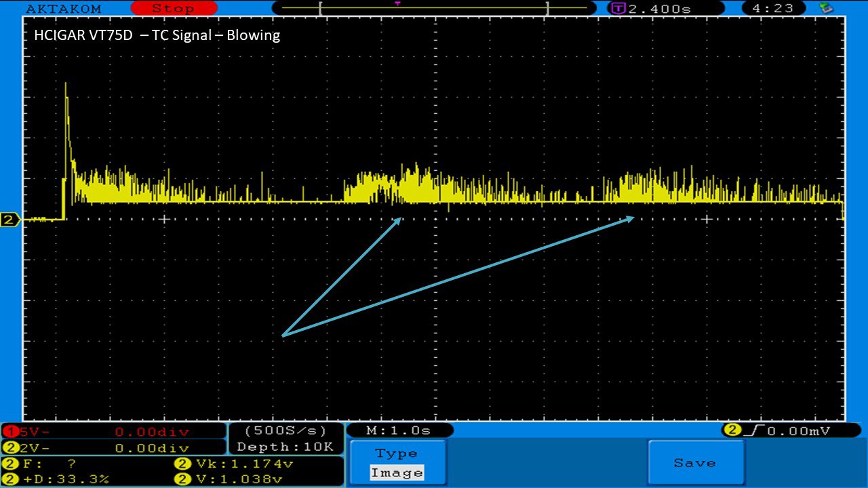
Task: Click the purple T trigger time icon
Action: coord(617,8)
